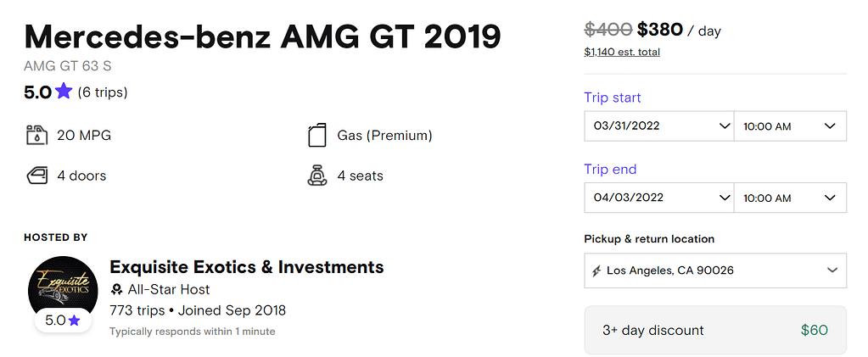The image size is (868, 357).
Task: Click the purple rating star beside 5.0
Action: pos(64,91)
